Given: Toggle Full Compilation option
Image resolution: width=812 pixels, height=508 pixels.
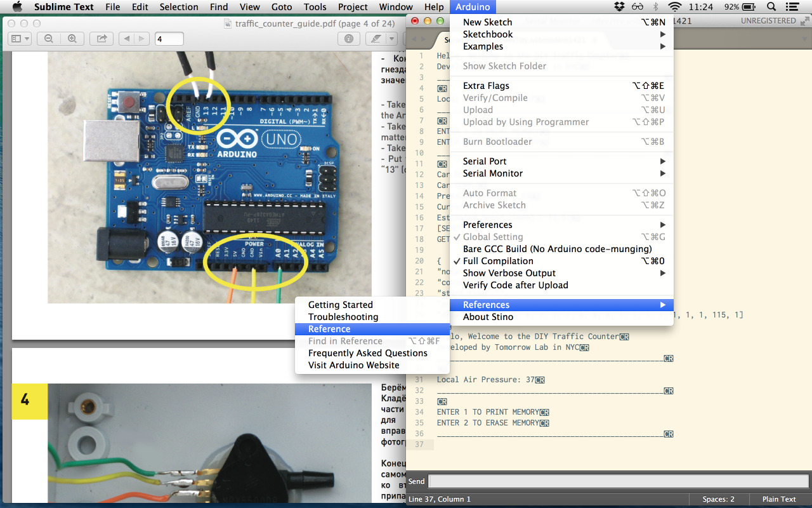Looking at the screenshot, I should [x=498, y=261].
